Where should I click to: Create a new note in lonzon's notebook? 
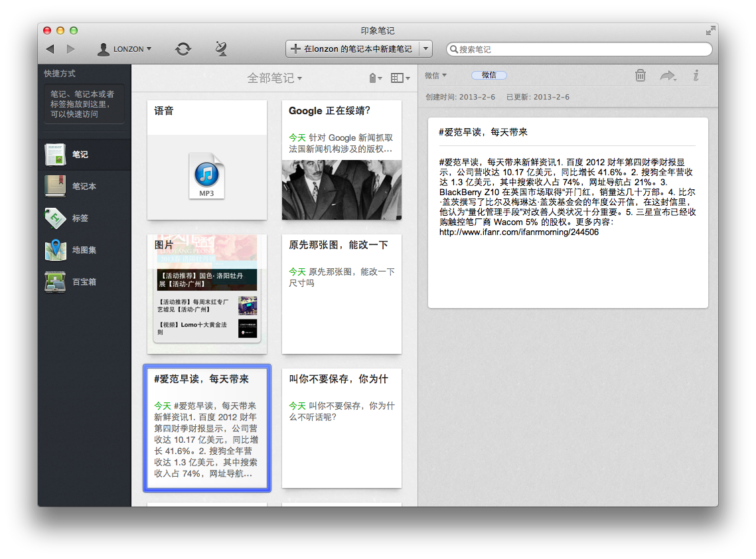pyautogui.click(x=352, y=48)
